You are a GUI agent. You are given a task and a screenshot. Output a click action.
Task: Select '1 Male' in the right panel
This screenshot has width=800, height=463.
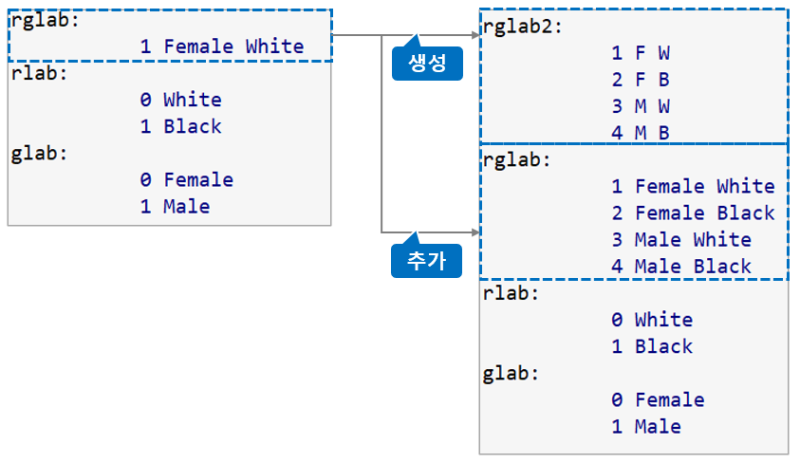point(645,427)
